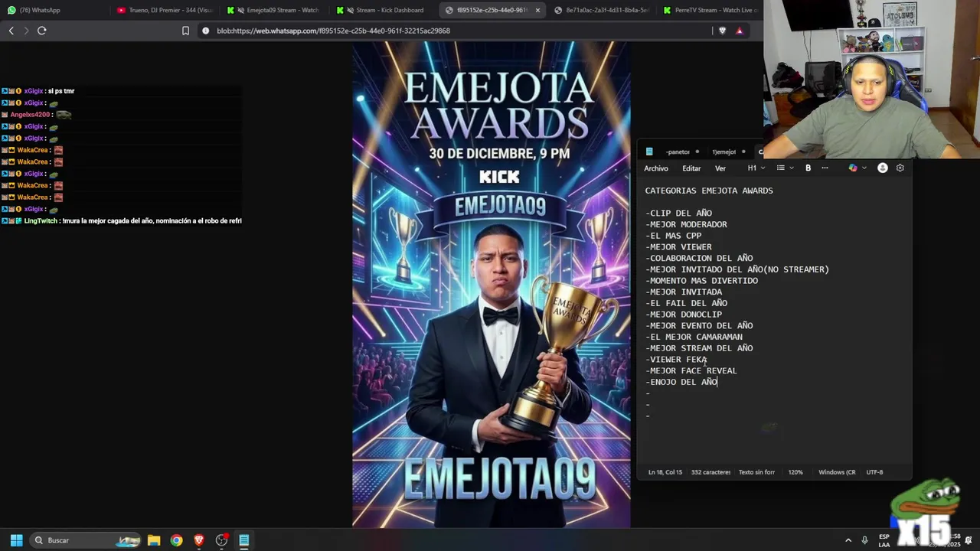Open the Copilot icon in Notepad
Screen dimensions: 980x551
(853, 168)
